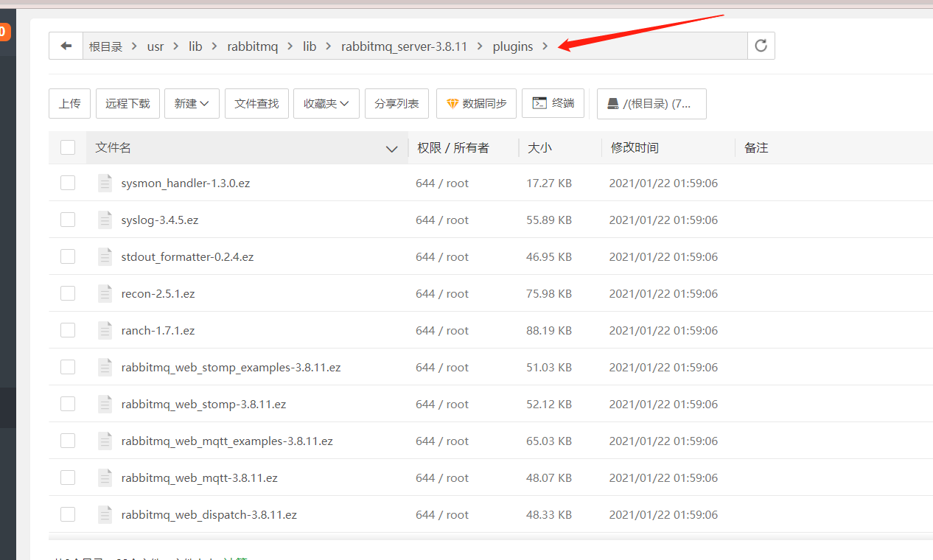Click the rabbitmq_web_mqtt-3.8.11.ez file icon

(x=105, y=477)
